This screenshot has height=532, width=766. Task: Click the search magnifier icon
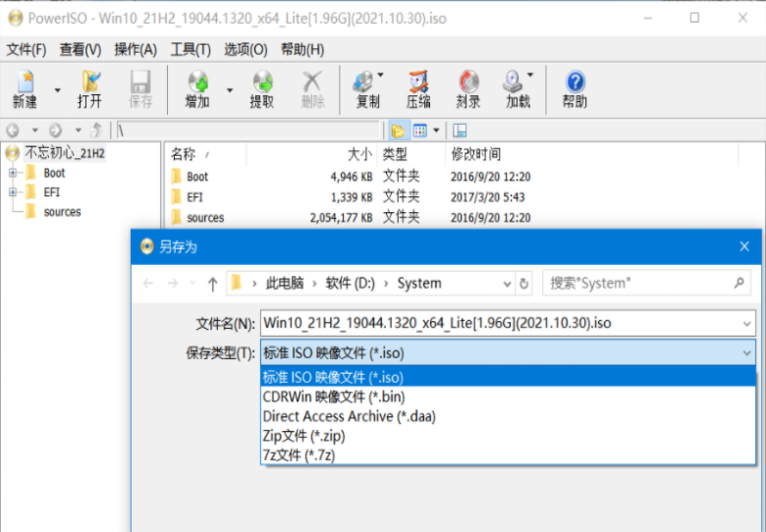click(739, 283)
